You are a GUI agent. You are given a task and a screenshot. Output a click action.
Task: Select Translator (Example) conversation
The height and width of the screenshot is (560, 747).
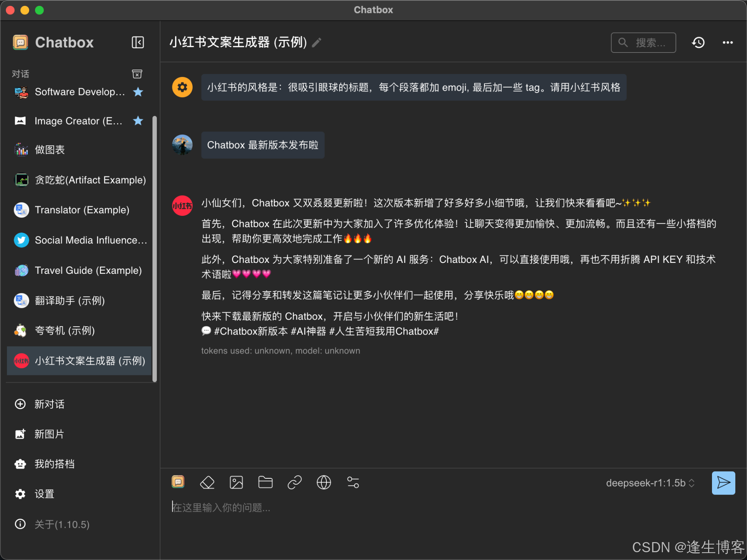[x=82, y=210]
